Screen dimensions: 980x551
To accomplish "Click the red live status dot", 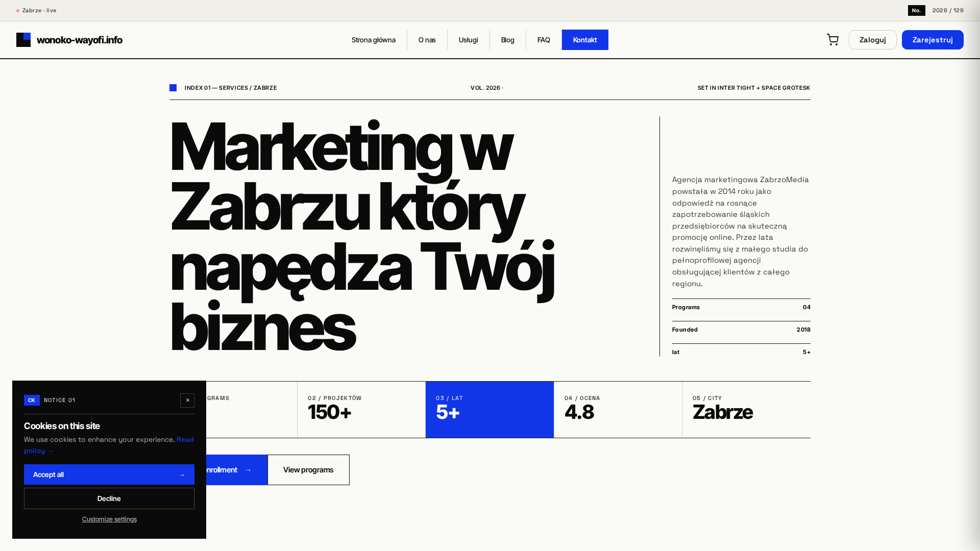I will tap(18, 11).
